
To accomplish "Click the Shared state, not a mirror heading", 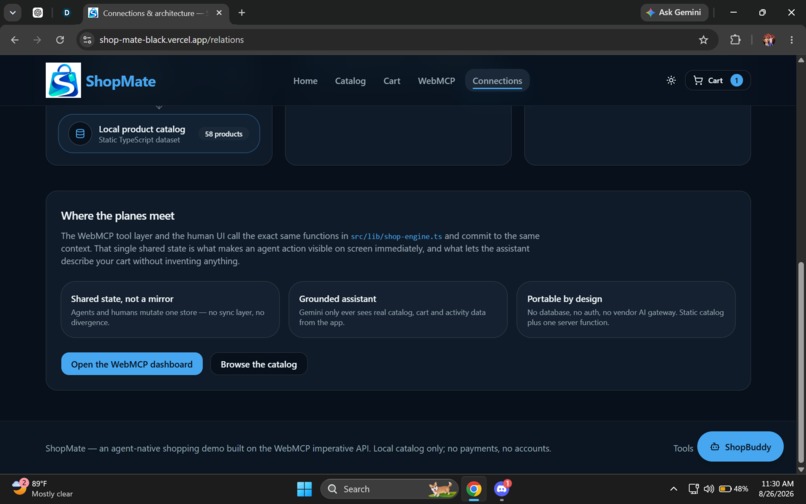I will tap(122, 299).
